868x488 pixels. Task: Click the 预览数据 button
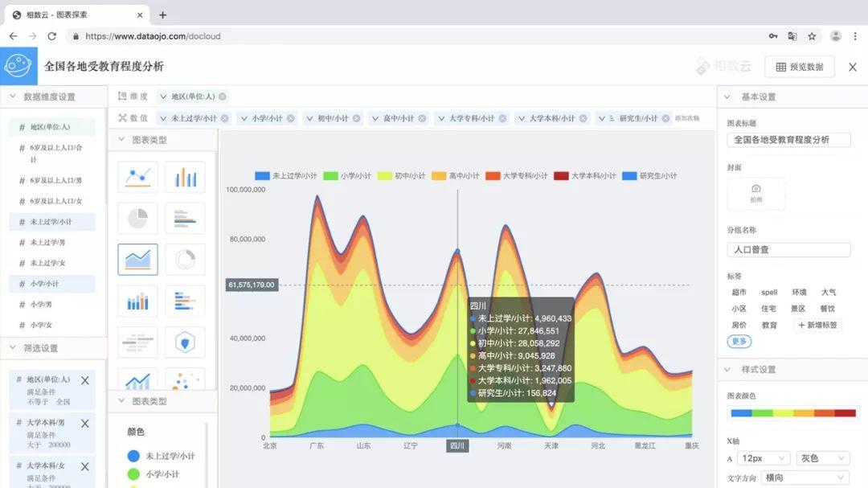point(800,67)
